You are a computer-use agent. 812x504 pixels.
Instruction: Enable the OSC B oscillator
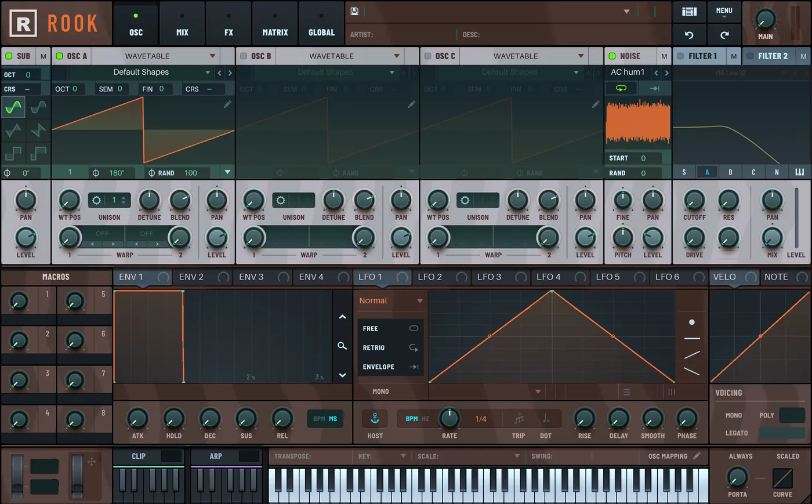(244, 56)
